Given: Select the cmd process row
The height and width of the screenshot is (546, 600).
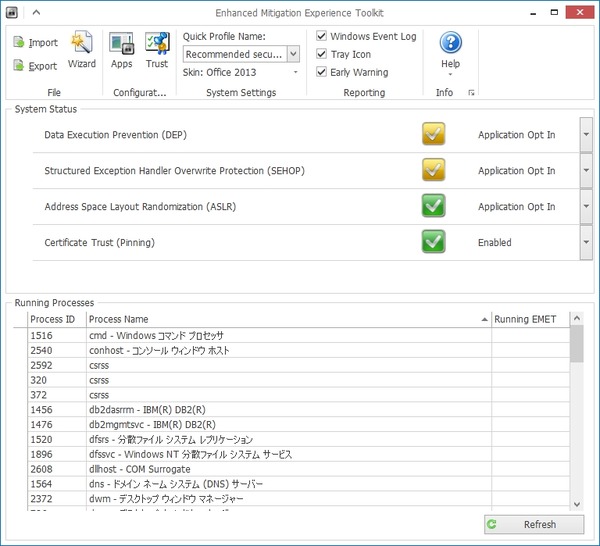Looking at the screenshot, I should pos(298,336).
